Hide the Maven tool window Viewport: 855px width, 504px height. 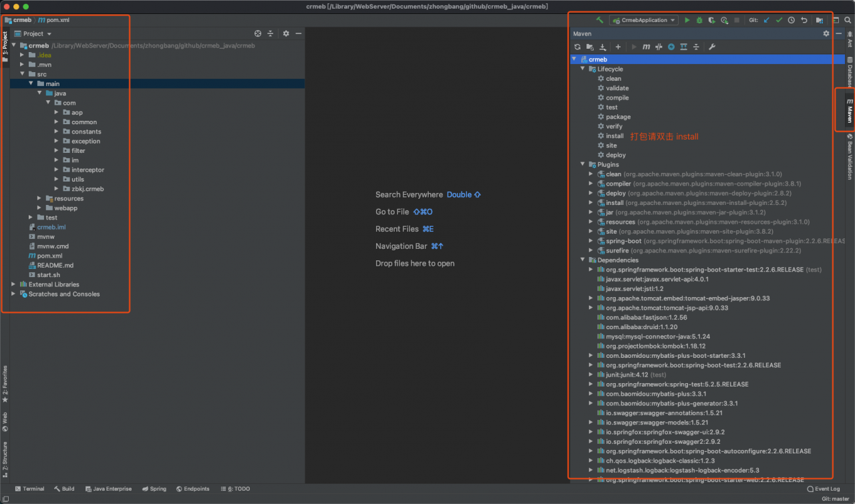coord(838,33)
